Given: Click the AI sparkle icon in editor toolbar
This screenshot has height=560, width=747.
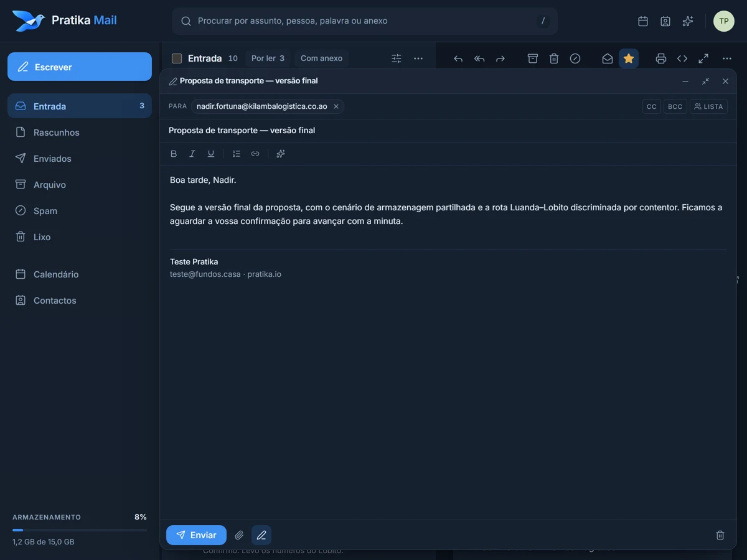Looking at the screenshot, I should click(x=281, y=154).
